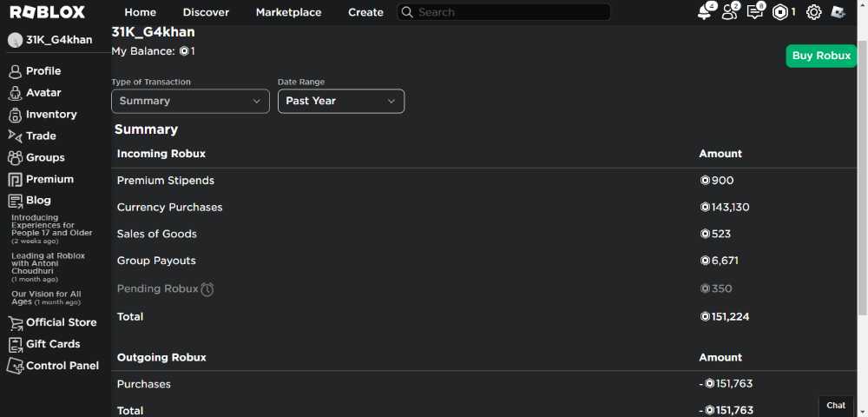Click the Gift Cards icon

(16, 344)
